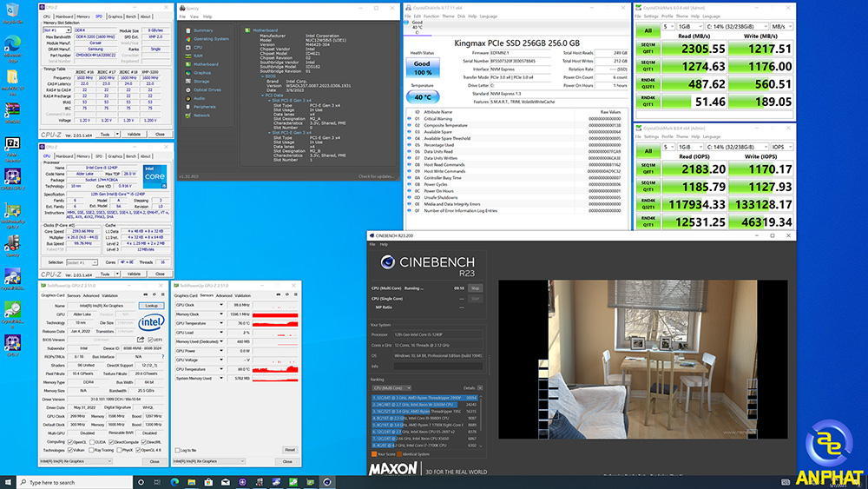Open IOPS unit dropdown in lower CrystalDiskMark

tap(782, 147)
